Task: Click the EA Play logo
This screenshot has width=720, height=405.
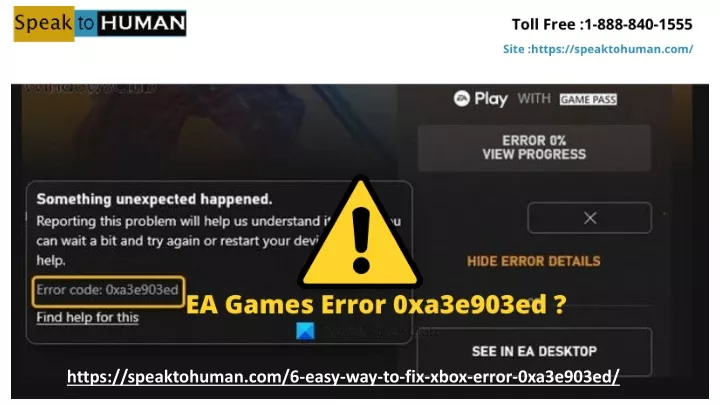Action: (480, 99)
